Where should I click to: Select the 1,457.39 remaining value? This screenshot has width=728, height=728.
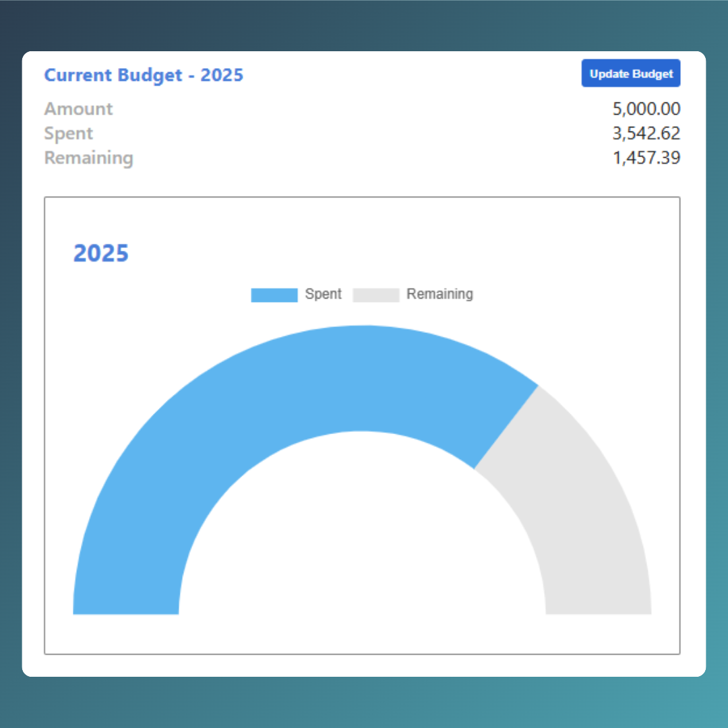pos(646,158)
